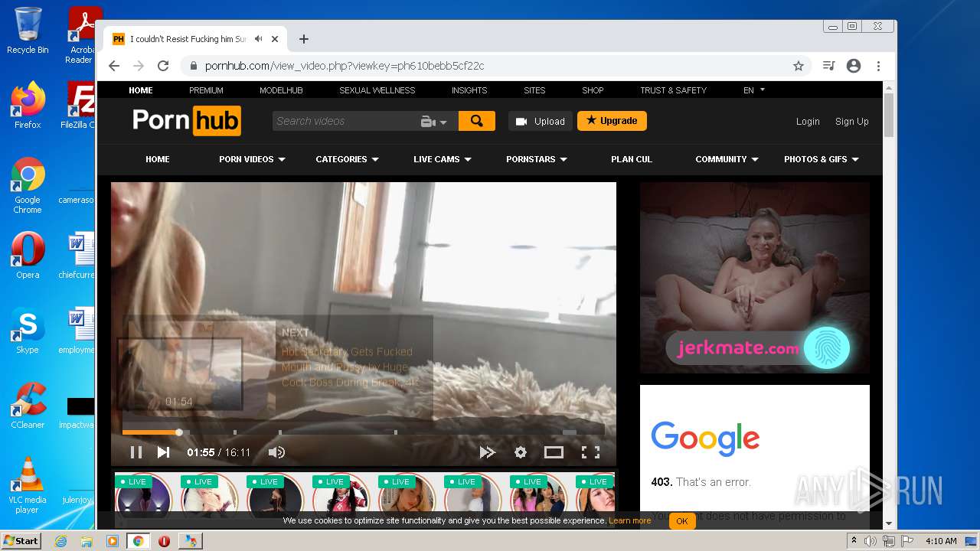980x551 pixels.
Task: Pause the video player
Action: [136, 452]
